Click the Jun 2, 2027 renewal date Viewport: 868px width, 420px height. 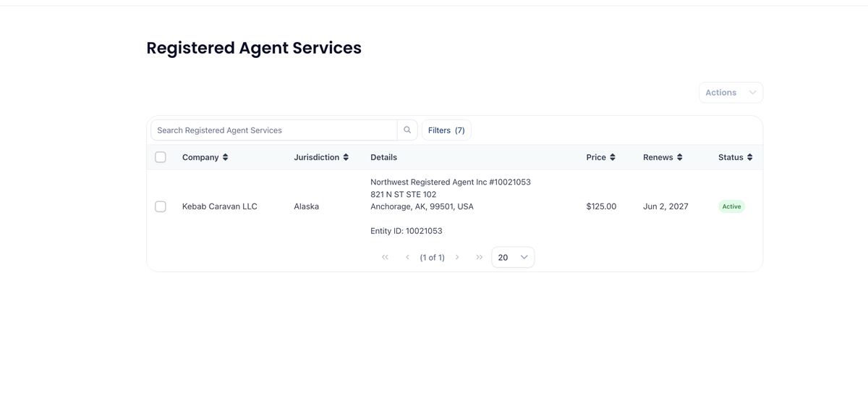click(x=665, y=206)
